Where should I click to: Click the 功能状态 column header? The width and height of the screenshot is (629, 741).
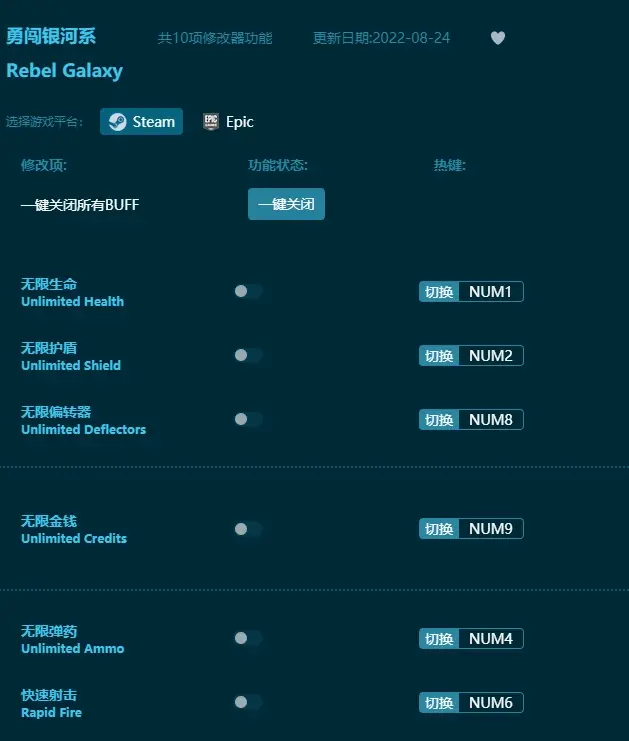coord(278,165)
